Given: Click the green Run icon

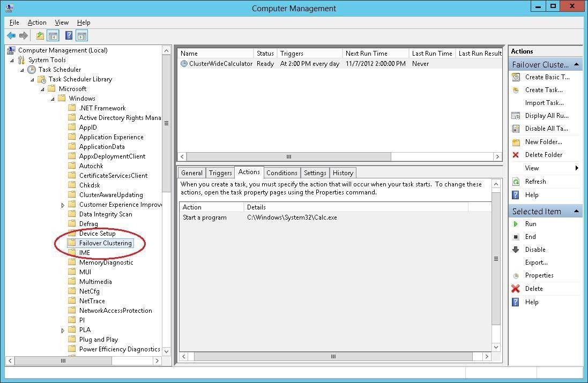Looking at the screenshot, I should (x=516, y=224).
